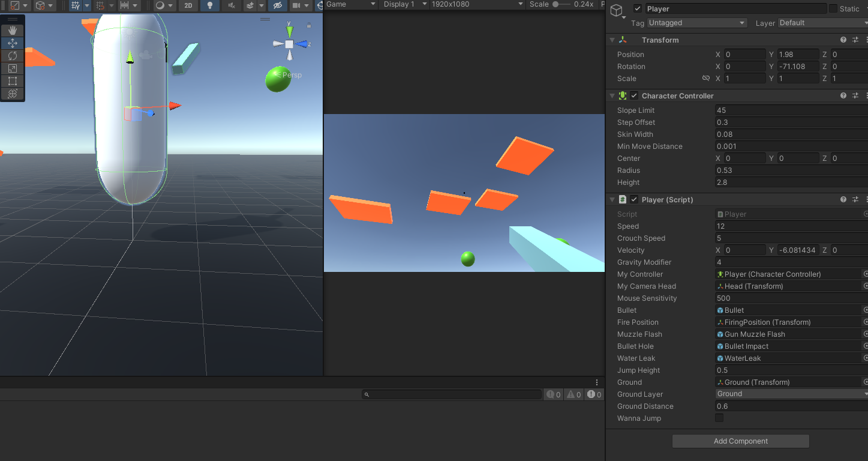Open Transform component help icon
868x461 pixels.
click(843, 40)
